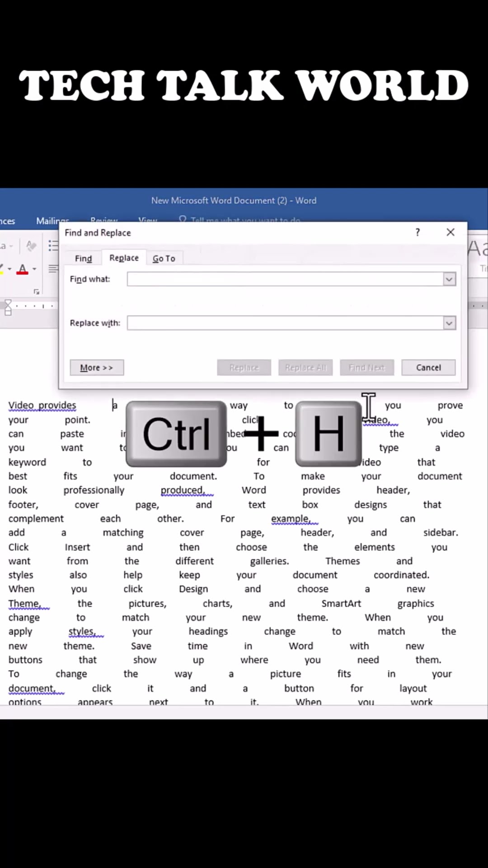
Task: Click the More >> button
Action: point(97,368)
